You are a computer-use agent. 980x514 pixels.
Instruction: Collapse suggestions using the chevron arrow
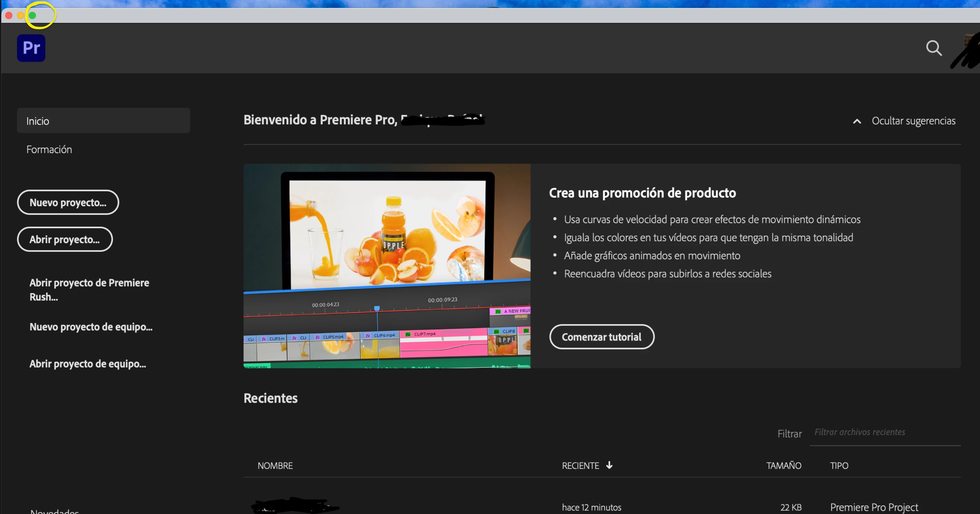coord(857,121)
